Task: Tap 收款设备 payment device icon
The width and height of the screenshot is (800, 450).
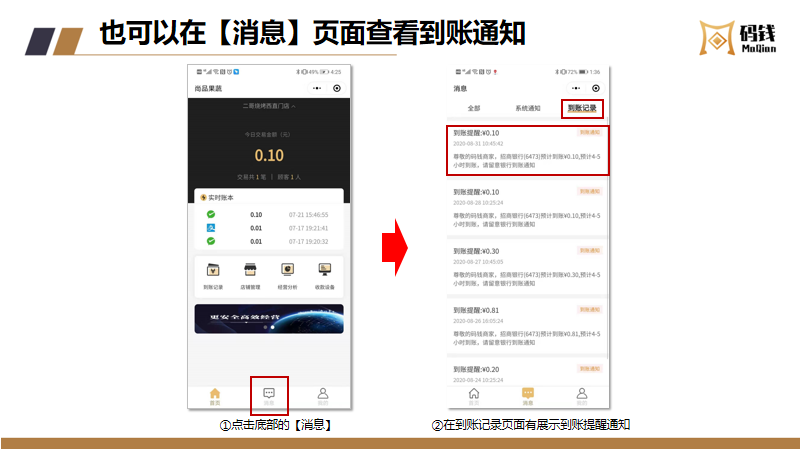Action: [x=325, y=274]
